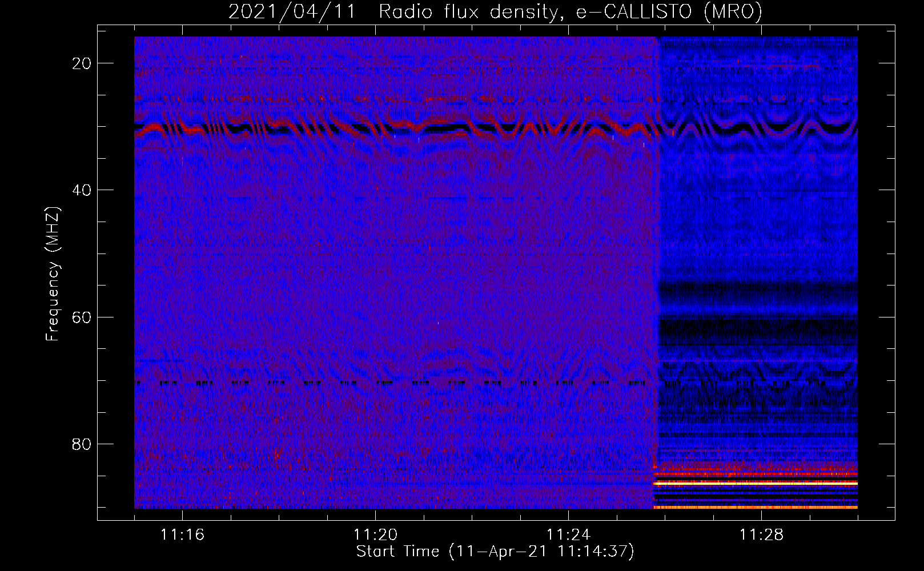This screenshot has height=571, width=924.
Task: Click the '11:20' time tick label
Action: click(375, 535)
